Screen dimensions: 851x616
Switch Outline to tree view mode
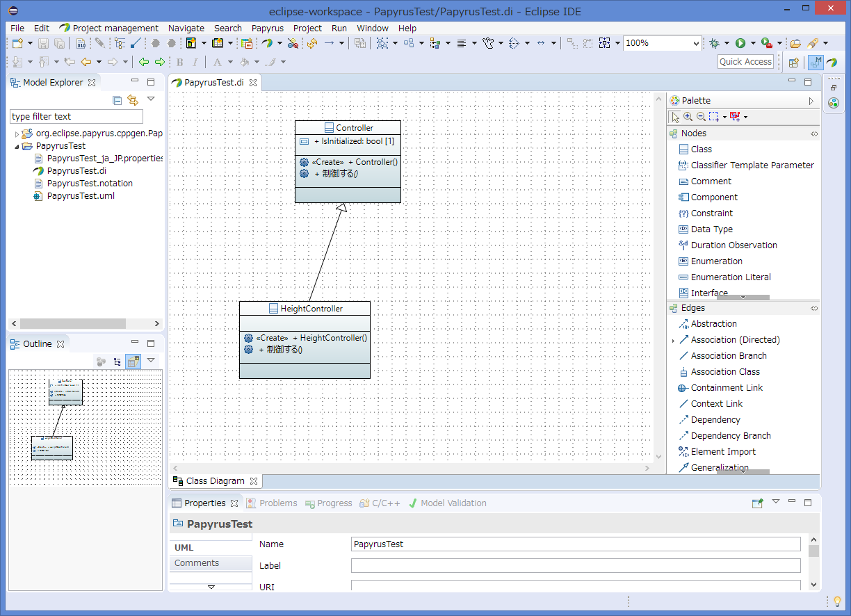point(117,362)
